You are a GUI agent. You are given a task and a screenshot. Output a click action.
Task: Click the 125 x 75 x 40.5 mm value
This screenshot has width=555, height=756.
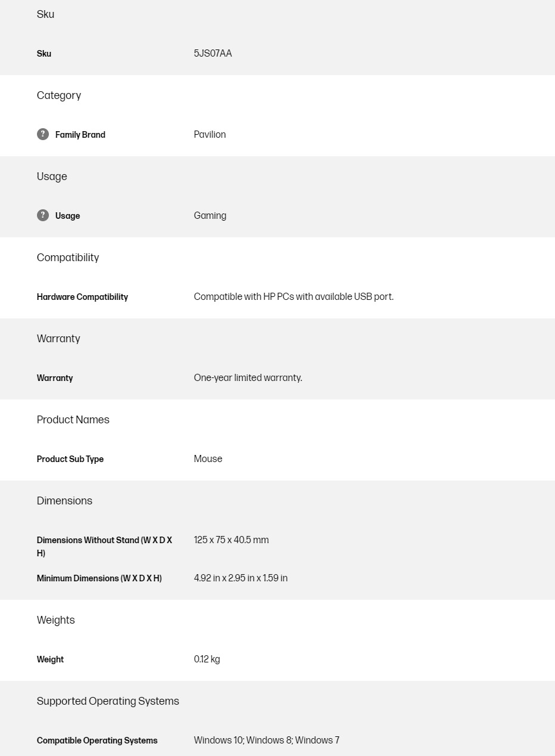(x=231, y=540)
